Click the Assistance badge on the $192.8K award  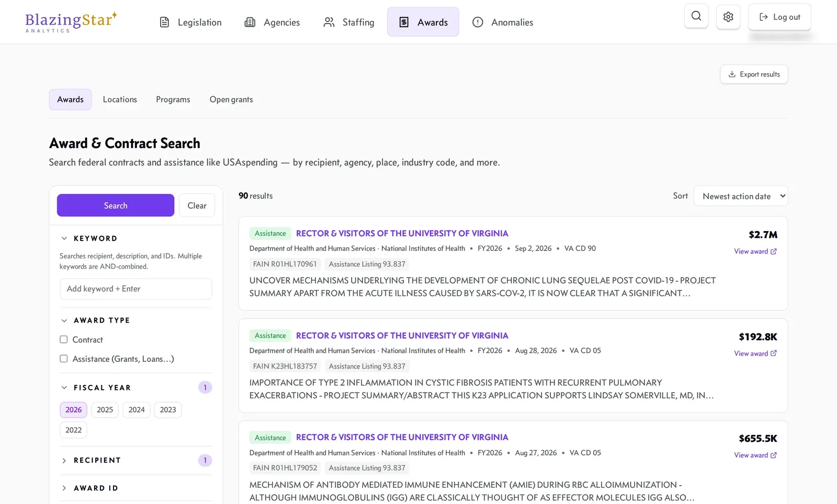tap(270, 336)
